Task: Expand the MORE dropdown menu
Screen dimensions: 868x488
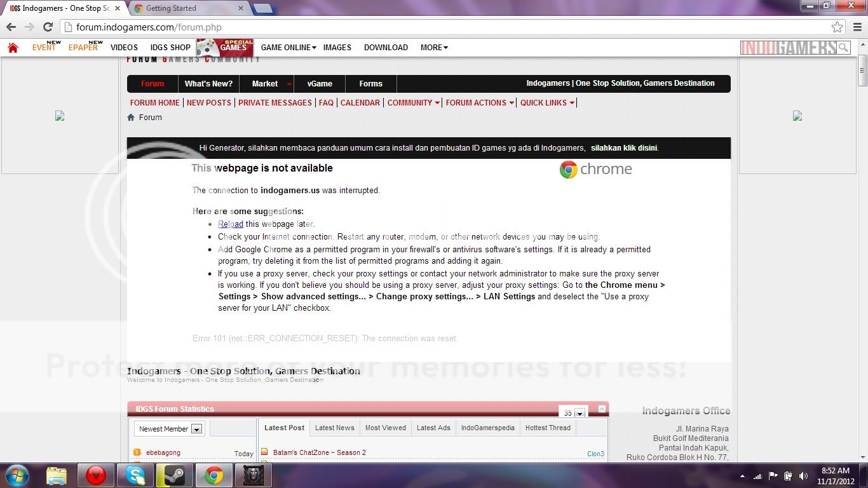Action: [x=434, y=48]
